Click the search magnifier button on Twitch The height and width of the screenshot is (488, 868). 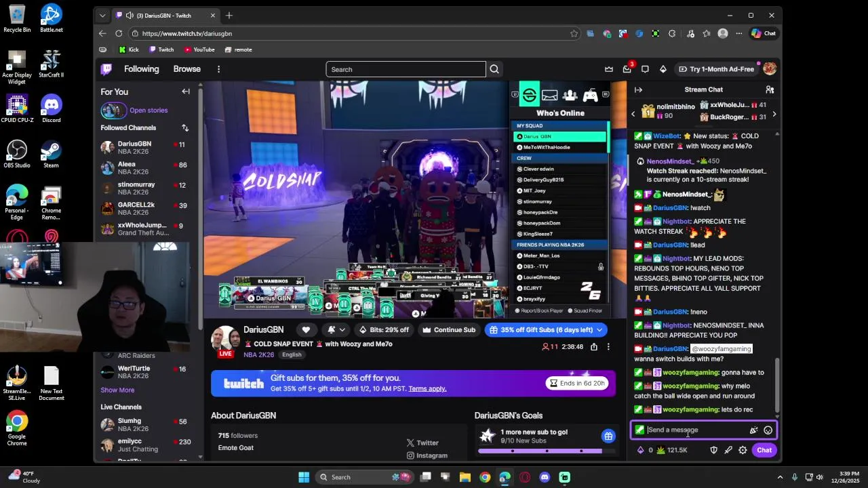(x=494, y=69)
